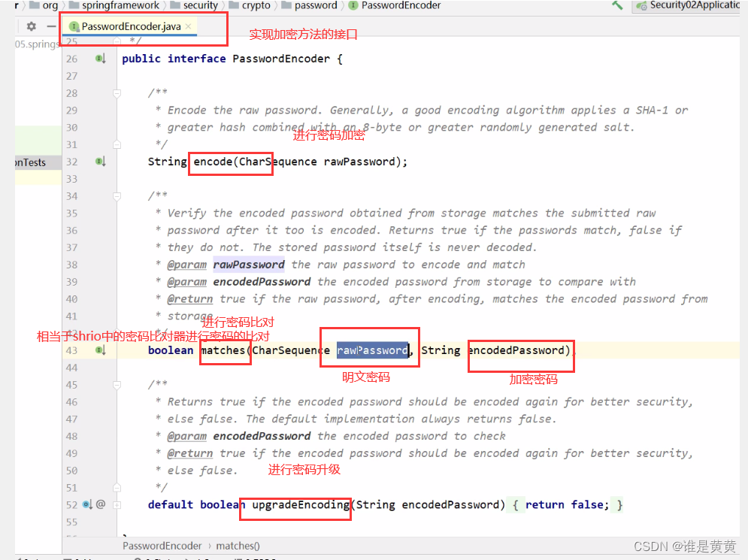Open the Security02Application run configuration dropdown

[x=688, y=5]
